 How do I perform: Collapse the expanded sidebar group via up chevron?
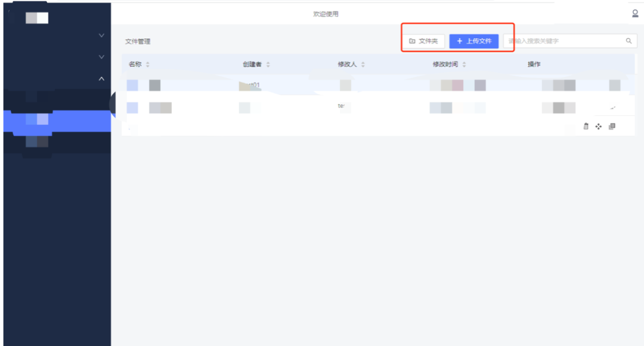(101, 79)
